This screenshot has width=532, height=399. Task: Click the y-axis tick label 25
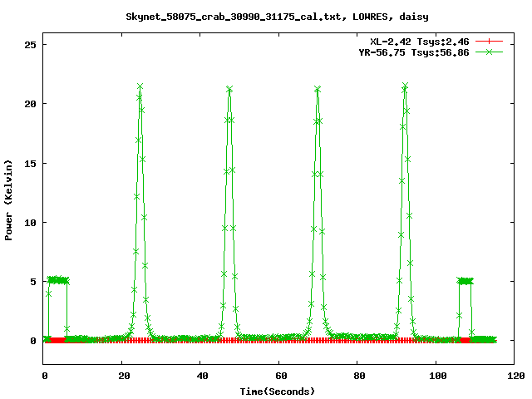coord(30,45)
